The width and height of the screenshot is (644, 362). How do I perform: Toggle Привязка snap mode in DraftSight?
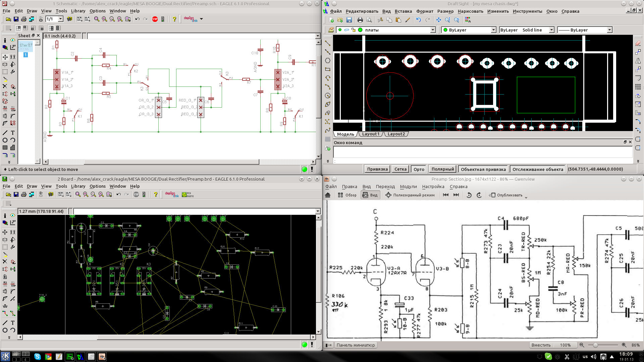coord(377,169)
